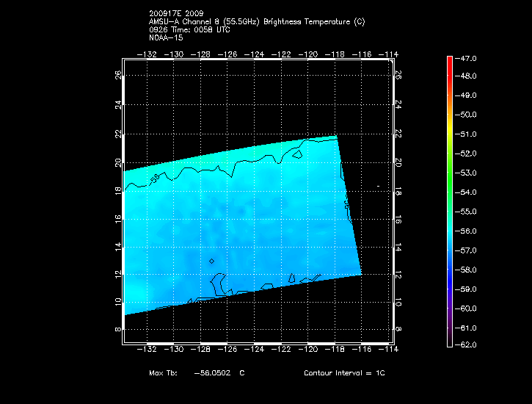This screenshot has width=532, height=404.
Task: Click the latitude 18 label on right axis
Action: point(398,190)
